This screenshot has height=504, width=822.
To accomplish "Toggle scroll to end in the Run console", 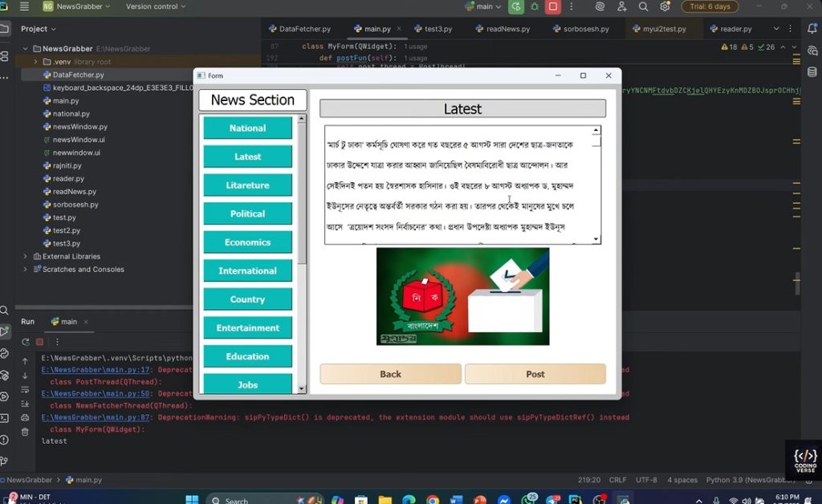I will click(25, 404).
